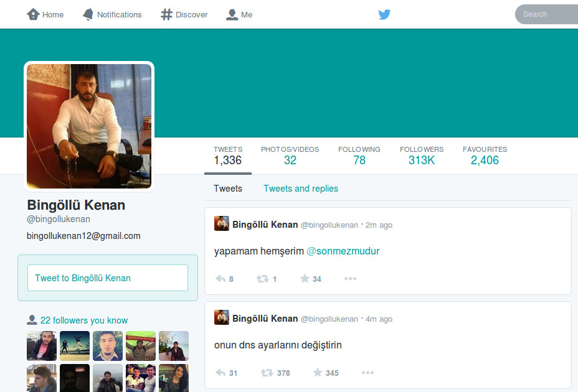578x392 pixels.
Task: Retweet the 'yapamam hemşerim' tweet
Action: (263, 279)
